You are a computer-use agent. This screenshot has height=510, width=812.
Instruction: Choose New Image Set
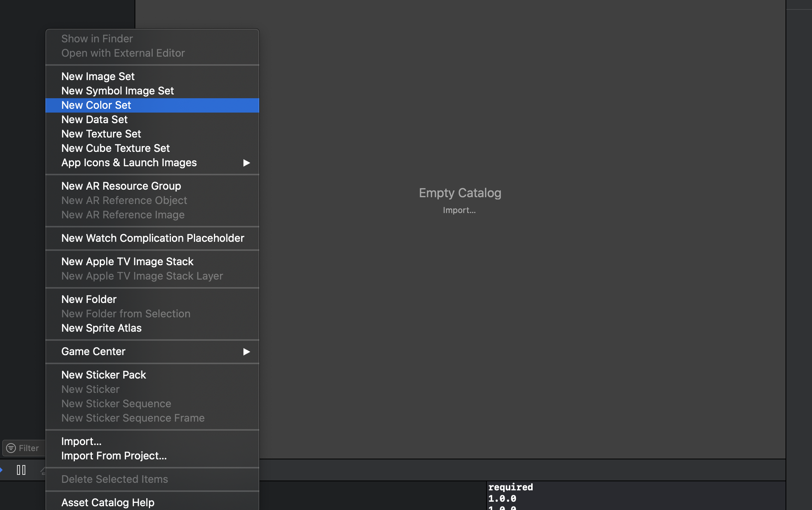tap(98, 76)
